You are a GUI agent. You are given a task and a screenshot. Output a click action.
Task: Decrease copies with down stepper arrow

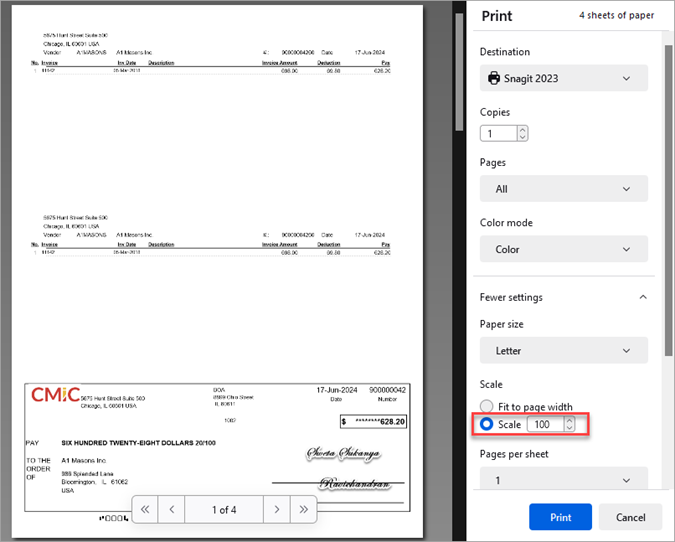(x=522, y=137)
